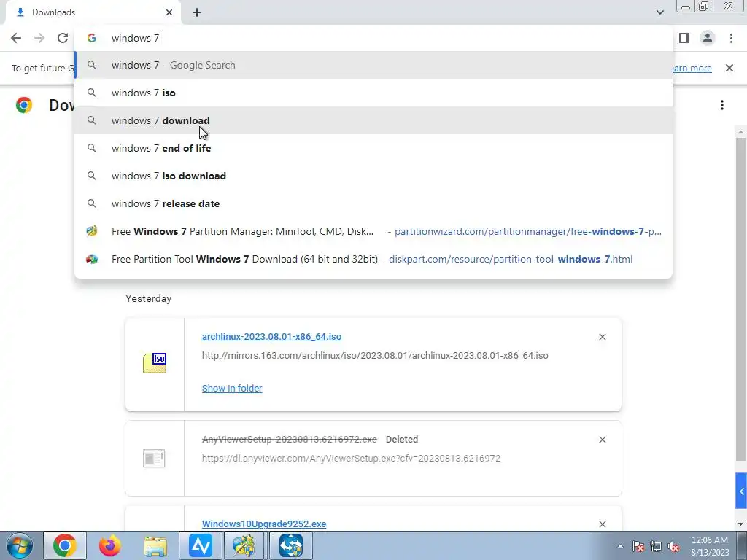Click in the address bar text 'windows 7'

coord(135,38)
